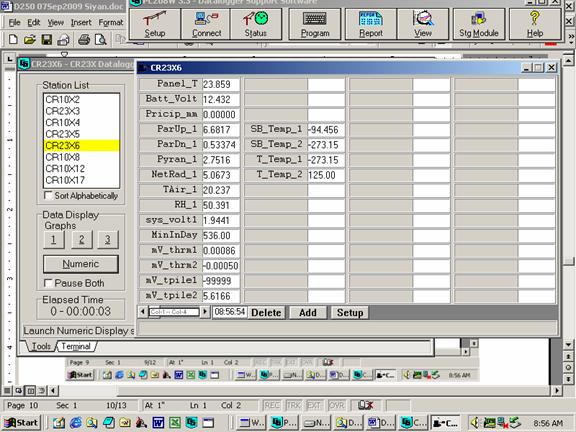Screen dimensions: 576x432
Task: Click Word vertical scrollbar up arrow
Action: click(x=569, y=61)
